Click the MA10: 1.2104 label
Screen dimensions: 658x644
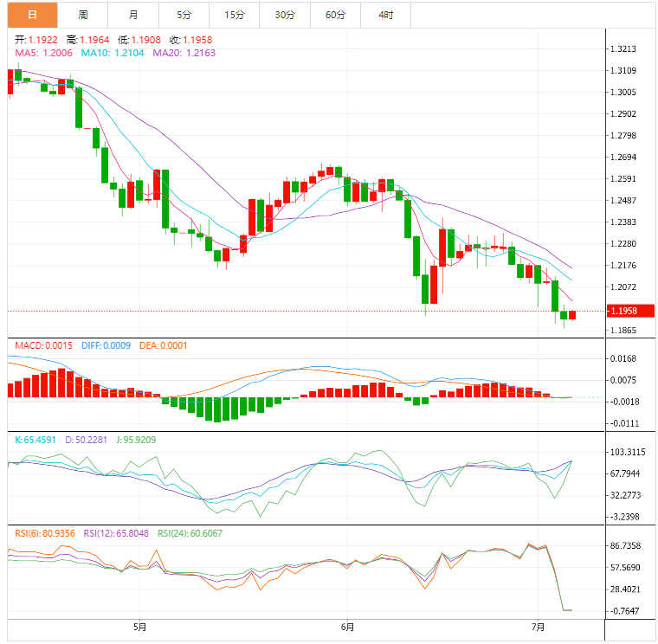point(113,54)
